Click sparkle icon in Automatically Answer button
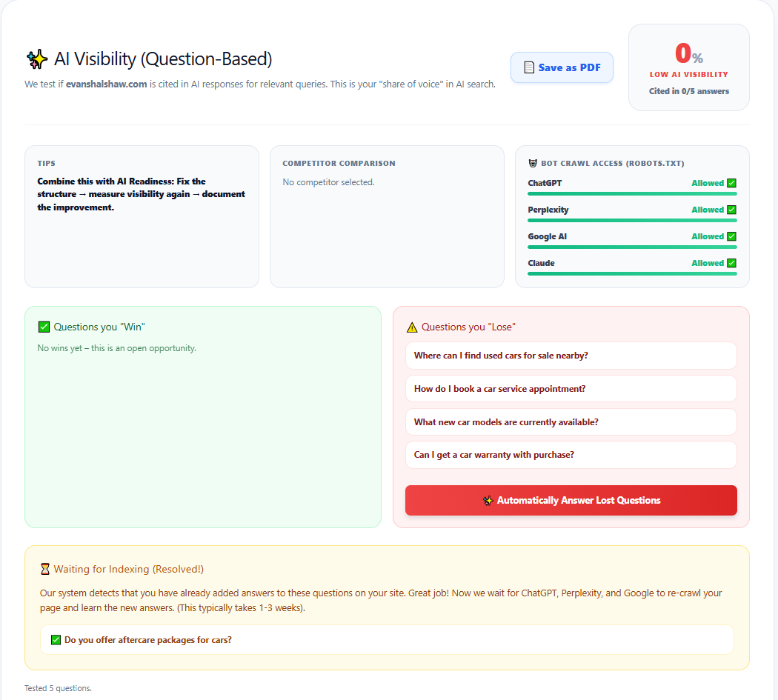Image resolution: width=778 pixels, height=700 pixels. pyautogui.click(x=488, y=501)
